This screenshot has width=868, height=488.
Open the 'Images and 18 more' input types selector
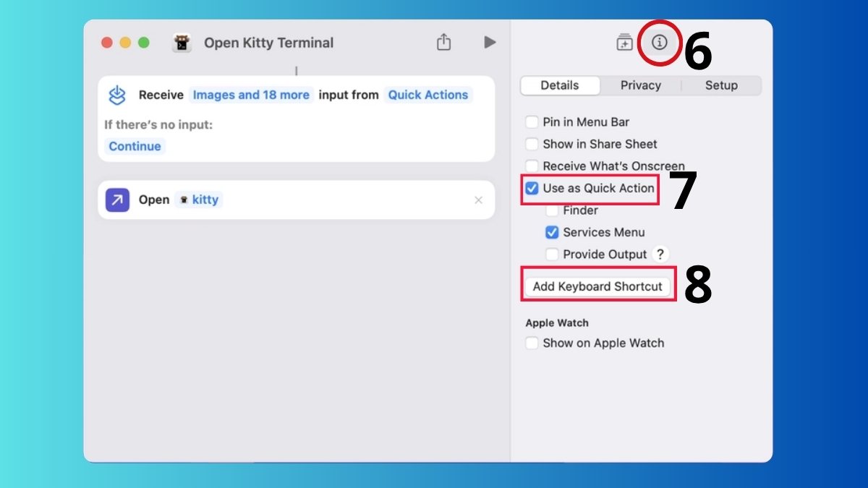[x=251, y=95]
